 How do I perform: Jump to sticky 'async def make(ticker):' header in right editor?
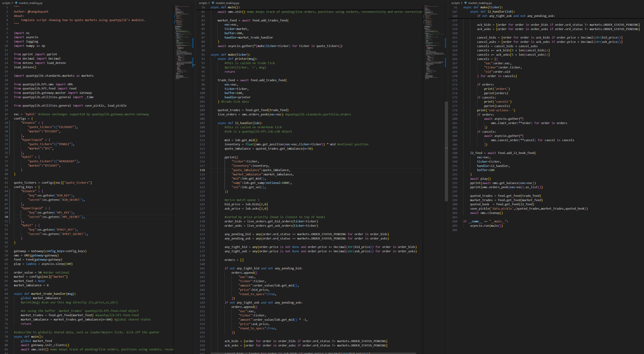click(x=483, y=7)
